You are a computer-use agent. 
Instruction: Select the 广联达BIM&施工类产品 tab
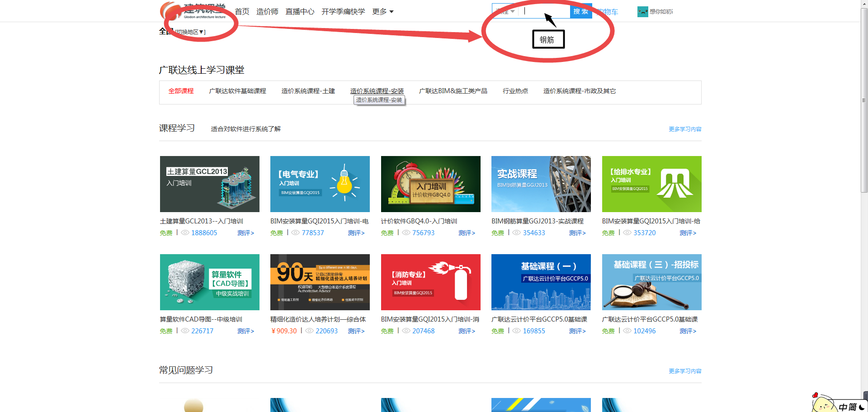(x=453, y=91)
